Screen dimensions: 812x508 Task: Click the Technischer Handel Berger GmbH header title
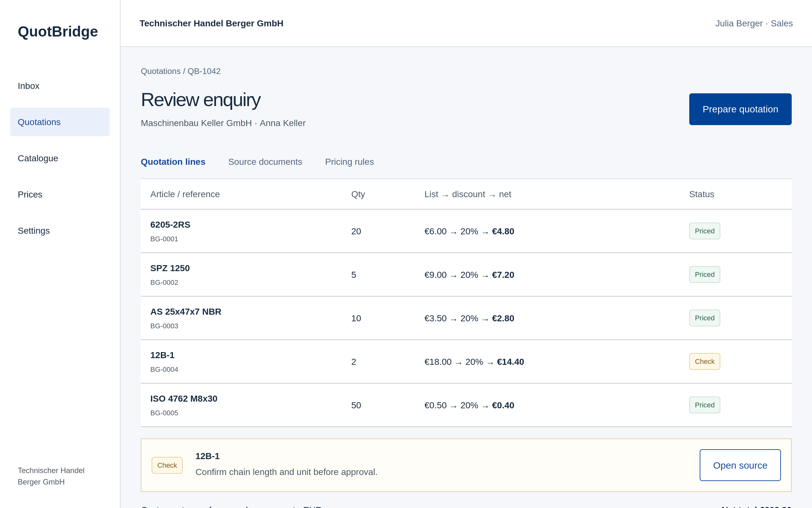(211, 23)
